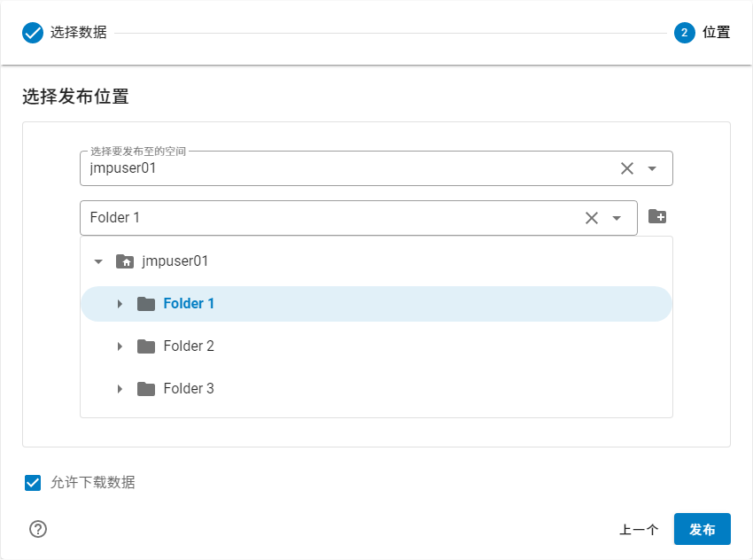Select Folder 2 in the folder tree
Viewport: 753px width, 560px height.
(x=190, y=346)
